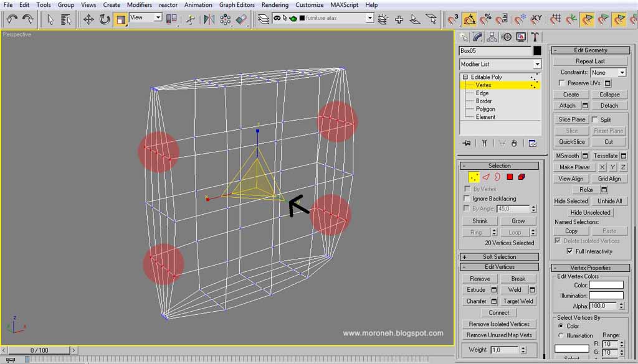Open the Modifiers menu
The image size is (638, 364).
pyautogui.click(x=140, y=5)
